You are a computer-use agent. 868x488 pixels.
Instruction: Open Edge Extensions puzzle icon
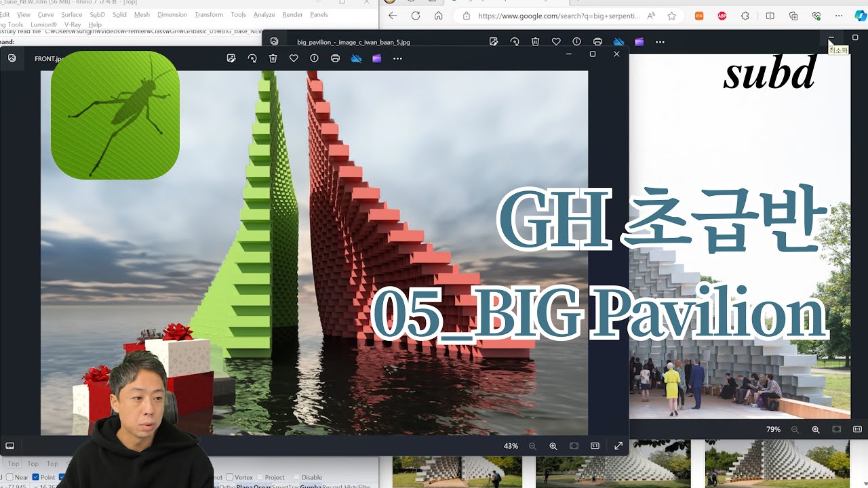(x=745, y=16)
